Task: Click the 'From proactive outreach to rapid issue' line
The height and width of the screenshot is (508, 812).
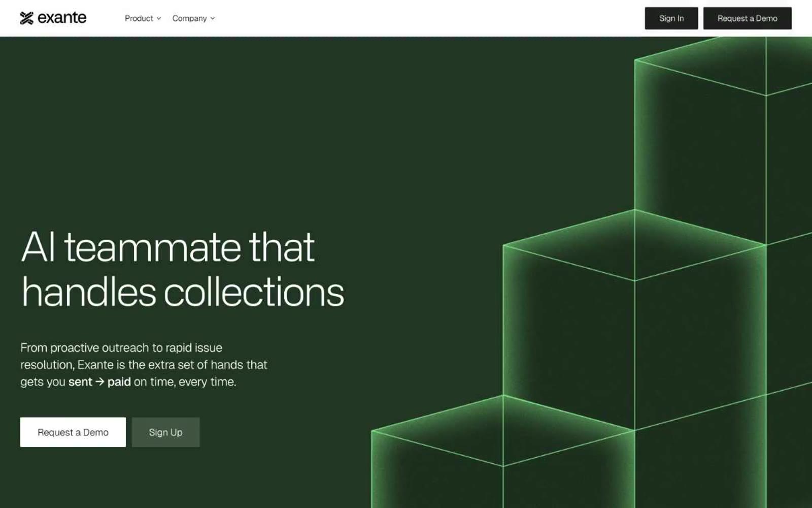Action: pyautogui.click(x=121, y=348)
